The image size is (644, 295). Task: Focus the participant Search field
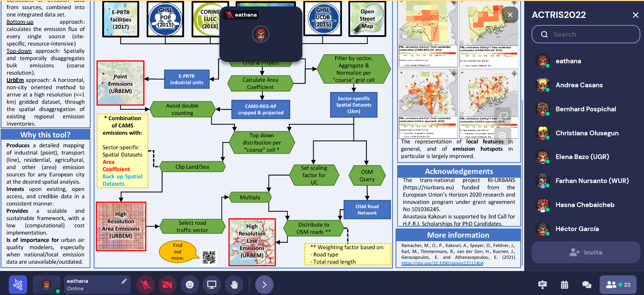tap(586, 34)
